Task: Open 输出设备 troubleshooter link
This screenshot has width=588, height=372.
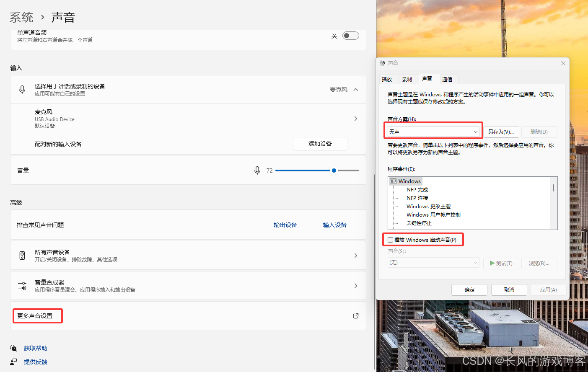Action: tap(285, 225)
